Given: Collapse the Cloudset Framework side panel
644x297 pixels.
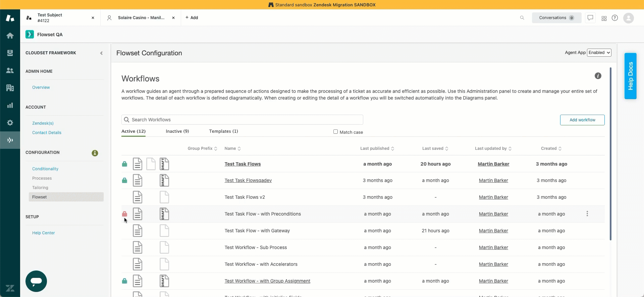Looking at the screenshot, I should (101, 53).
